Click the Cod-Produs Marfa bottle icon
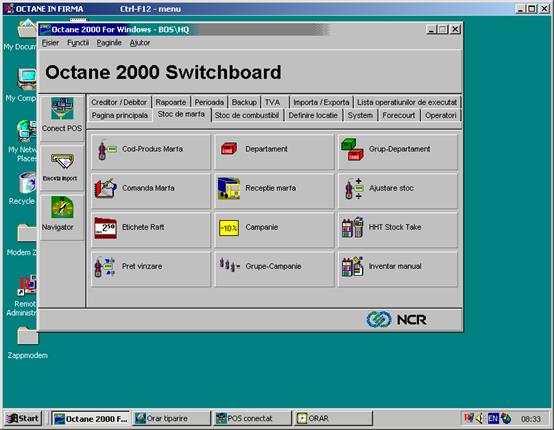This screenshot has height=430, width=554. pyautogui.click(x=107, y=150)
